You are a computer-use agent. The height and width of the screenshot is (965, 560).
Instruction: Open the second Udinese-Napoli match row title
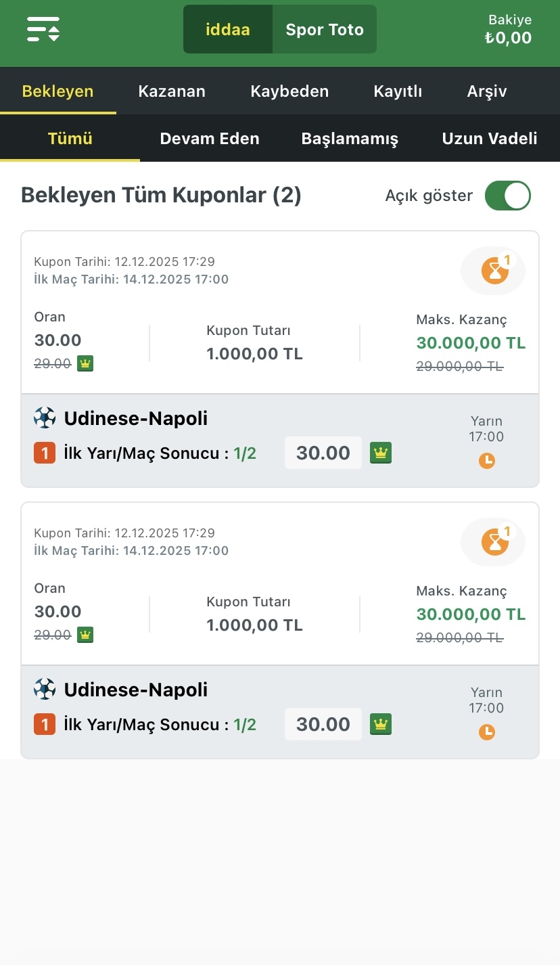136,690
